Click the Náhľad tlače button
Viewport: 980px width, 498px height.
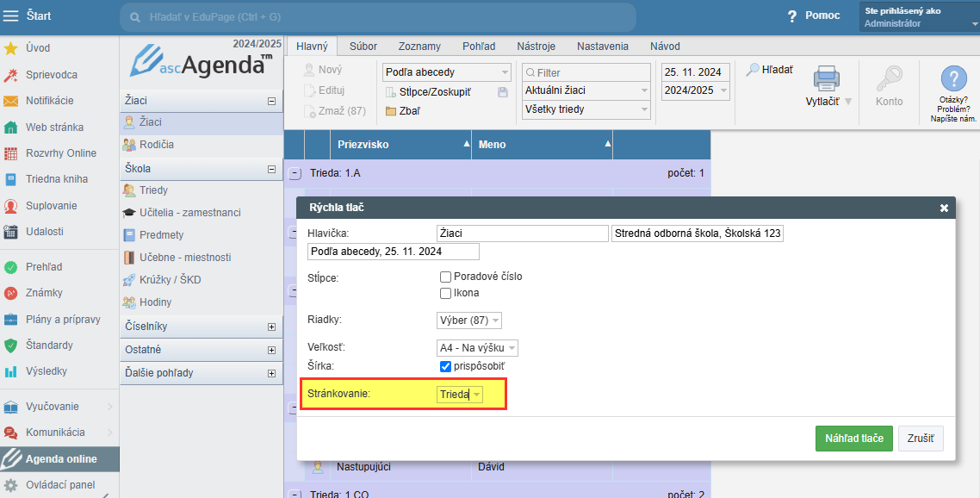(853, 439)
